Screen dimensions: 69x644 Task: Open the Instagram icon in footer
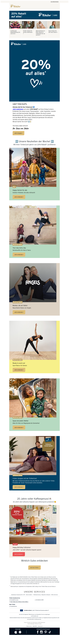(x=41, y=632)
